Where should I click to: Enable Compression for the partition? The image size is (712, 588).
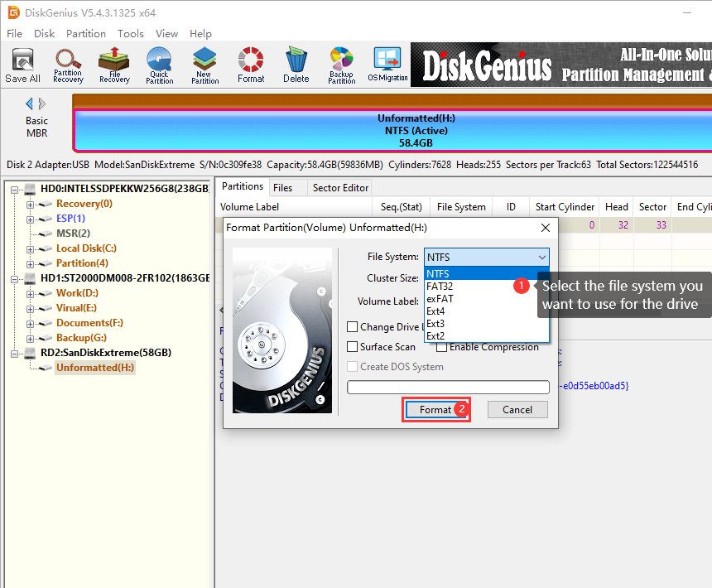point(441,346)
